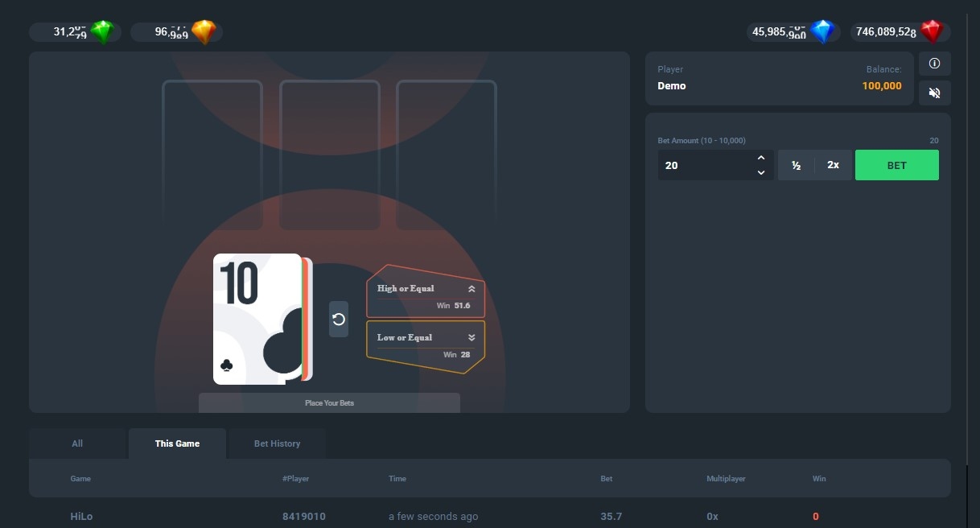Click the Place Your Bets label
The height and width of the screenshot is (528, 980).
pos(329,402)
